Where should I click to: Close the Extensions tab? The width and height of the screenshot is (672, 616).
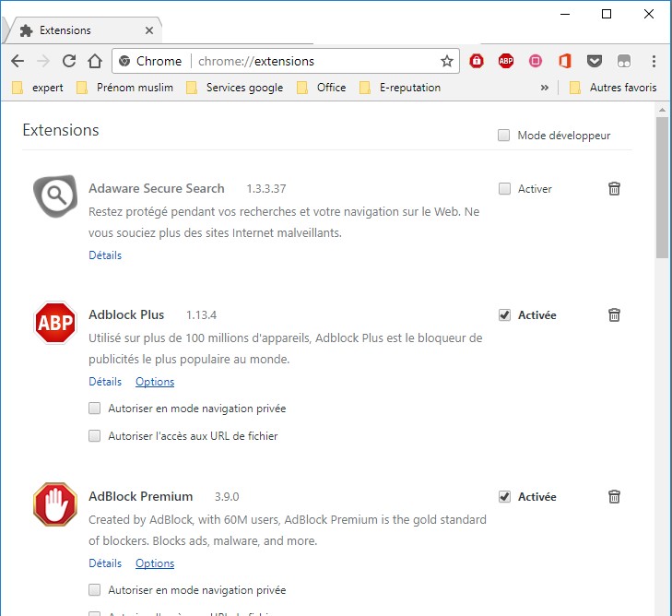[149, 30]
